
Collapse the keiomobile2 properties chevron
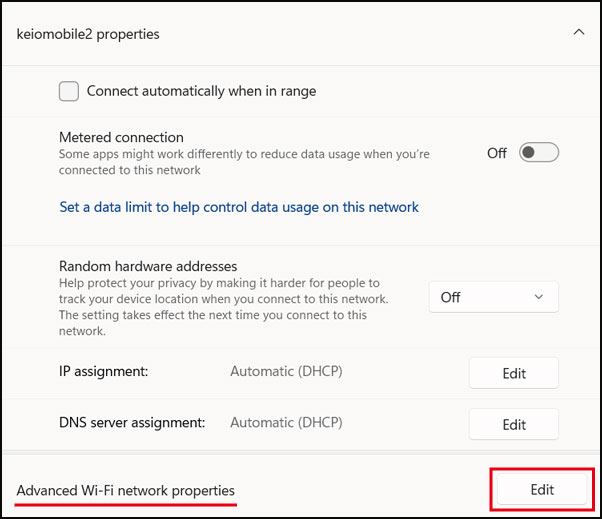tap(578, 33)
